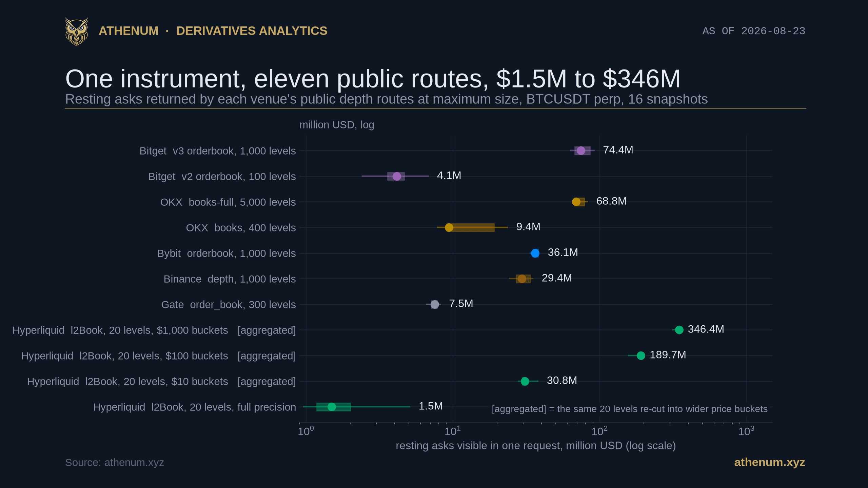The height and width of the screenshot is (488, 868).
Task: Click the OKX books 400 levels label
Action: point(241,228)
